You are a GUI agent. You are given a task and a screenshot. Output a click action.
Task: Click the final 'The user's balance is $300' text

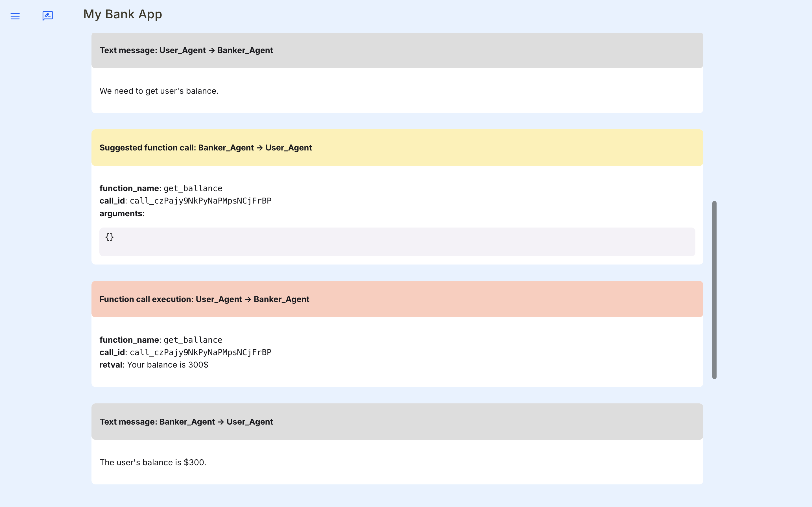pos(153,462)
